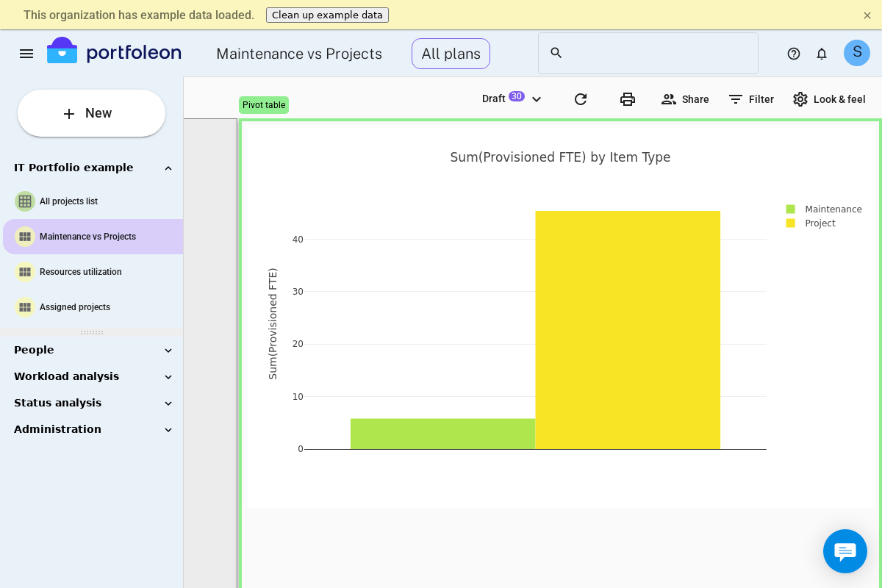Screen dimensions: 882x588
Task: Open the All plans selector
Action: pyautogui.click(x=451, y=54)
